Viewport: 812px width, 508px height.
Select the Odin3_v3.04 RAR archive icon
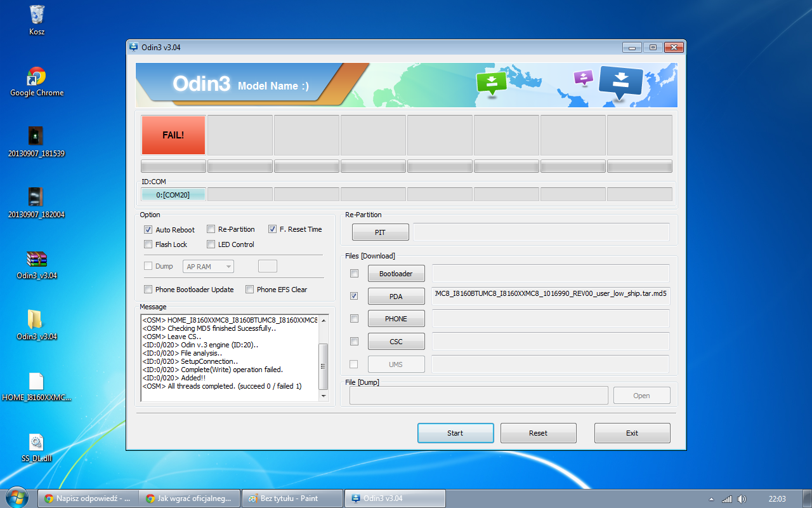(37, 264)
